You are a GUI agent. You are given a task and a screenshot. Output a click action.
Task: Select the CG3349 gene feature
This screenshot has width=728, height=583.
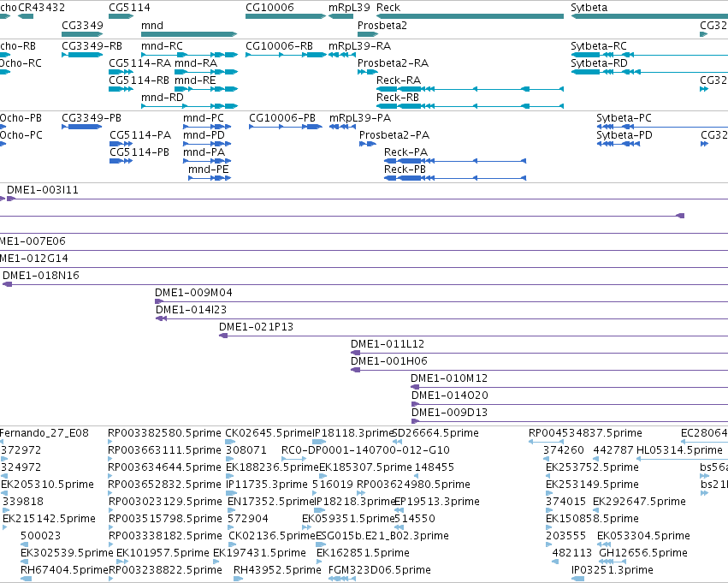(82, 34)
